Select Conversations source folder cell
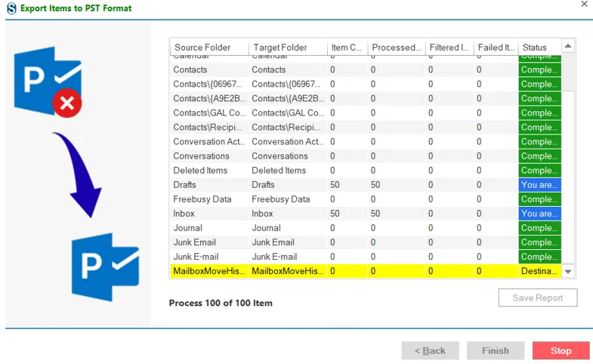 coord(209,156)
